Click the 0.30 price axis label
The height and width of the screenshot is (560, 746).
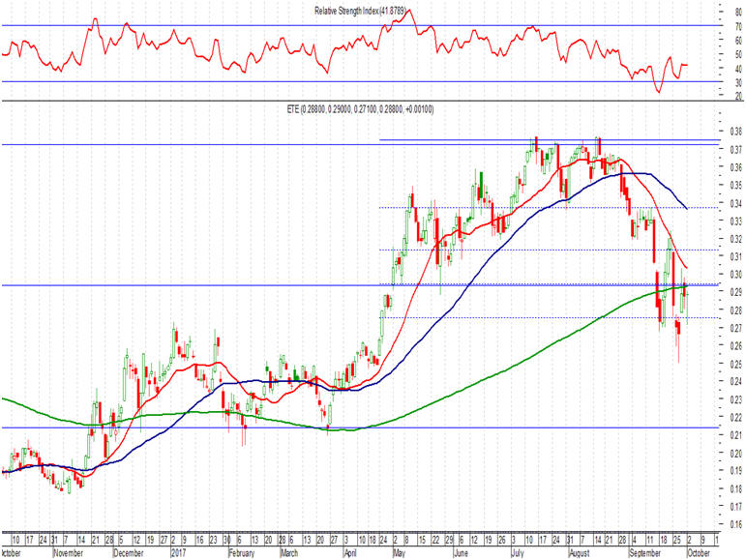pyautogui.click(x=735, y=275)
